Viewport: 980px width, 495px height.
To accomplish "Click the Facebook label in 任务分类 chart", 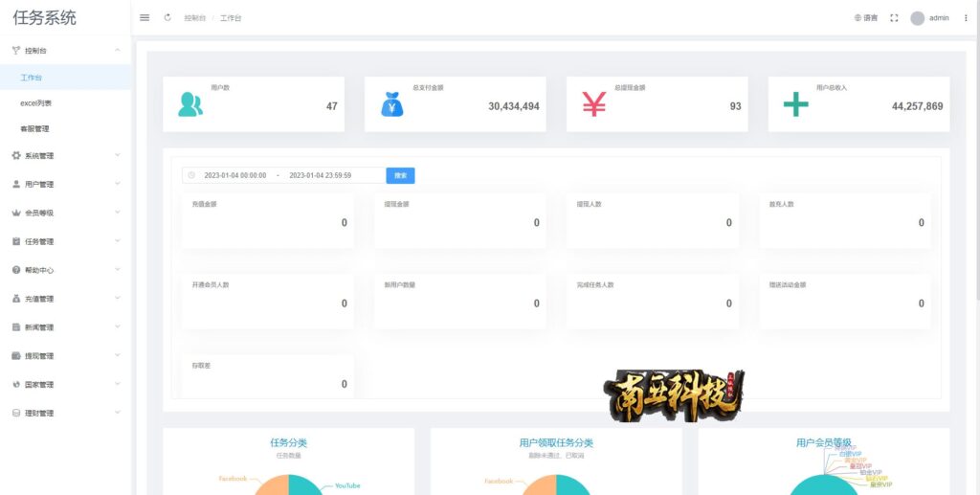I will 233,479.
